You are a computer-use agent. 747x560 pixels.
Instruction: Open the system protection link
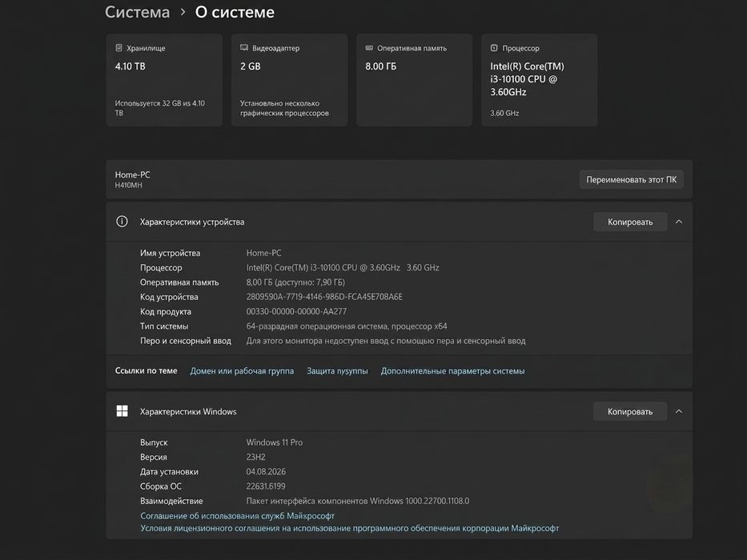(x=337, y=371)
